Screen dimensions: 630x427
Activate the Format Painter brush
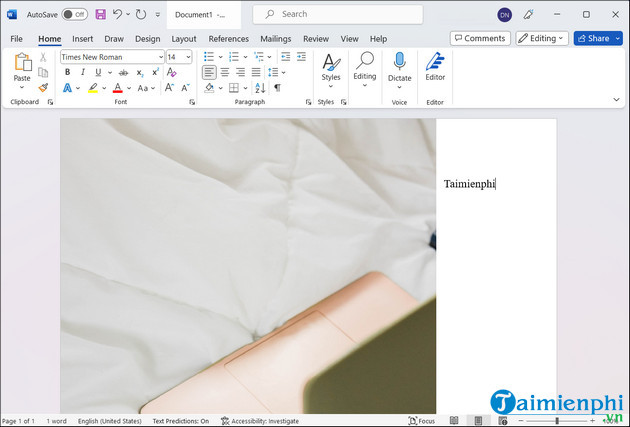43,88
